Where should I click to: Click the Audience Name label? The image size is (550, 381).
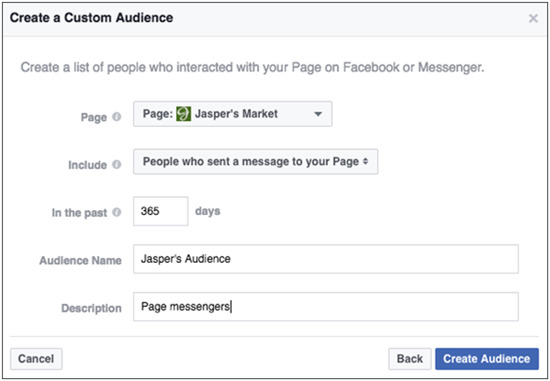[80, 261]
